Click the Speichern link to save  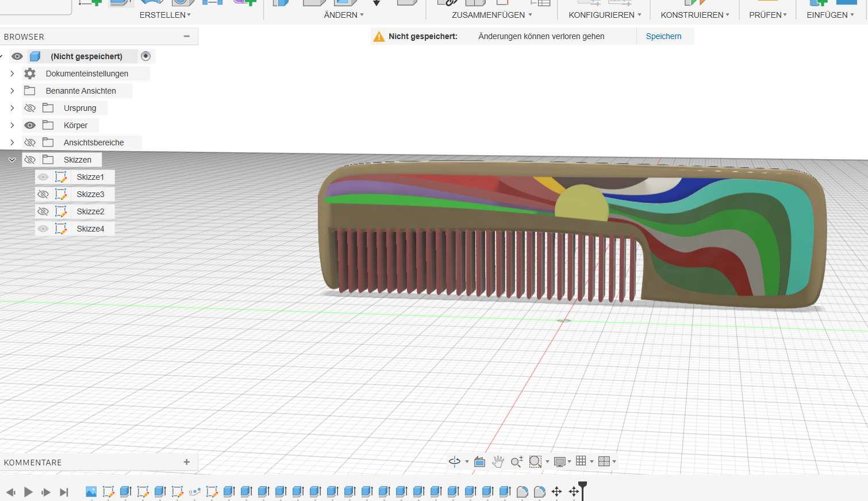[x=663, y=36]
